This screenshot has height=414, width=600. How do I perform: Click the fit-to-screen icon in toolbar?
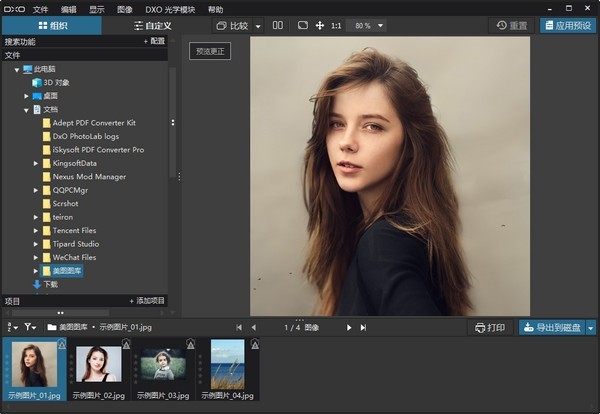pyautogui.click(x=302, y=25)
